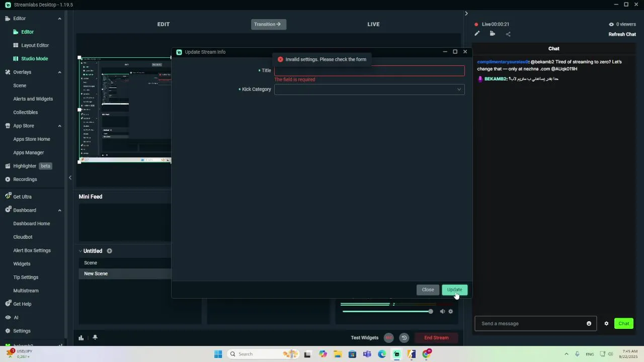Open Apps Store Home
Image resolution: width=644 pixels, height=362 pixels.
(x=32, y=139)
